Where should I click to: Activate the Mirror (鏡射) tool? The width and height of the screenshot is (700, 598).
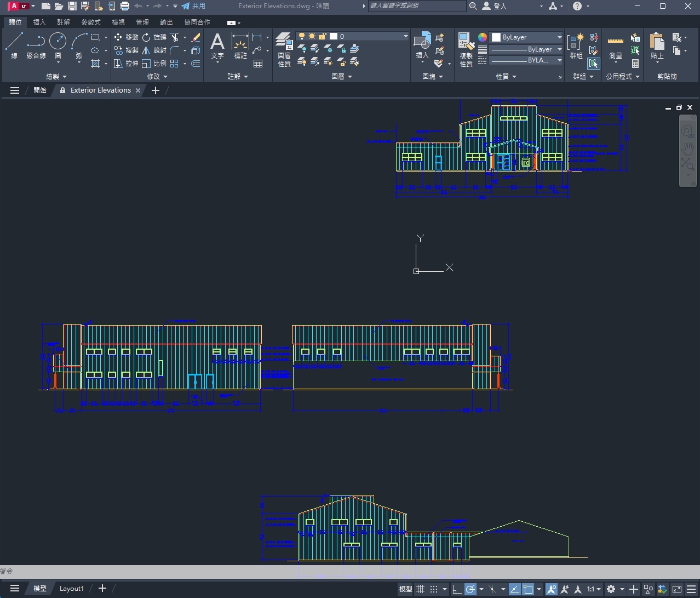[154, 50]
